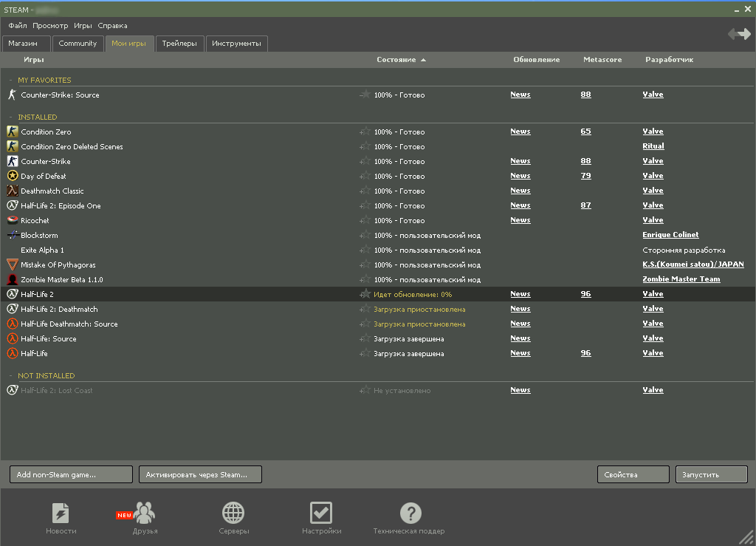Open the Новости news icon

point(61,513)
